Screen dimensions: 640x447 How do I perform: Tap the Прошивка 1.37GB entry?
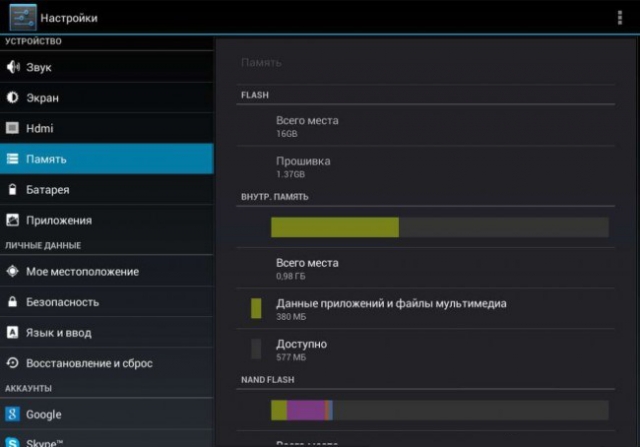[303, 166]
